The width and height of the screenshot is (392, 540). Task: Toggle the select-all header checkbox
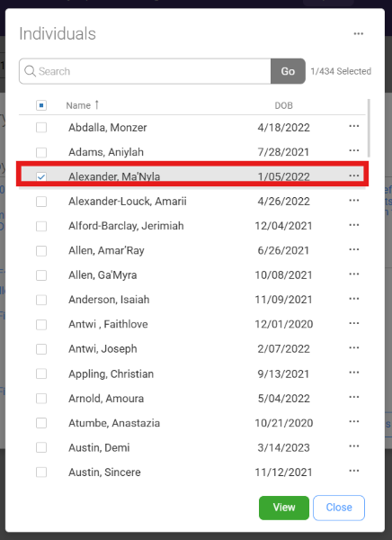coord(41,105)
